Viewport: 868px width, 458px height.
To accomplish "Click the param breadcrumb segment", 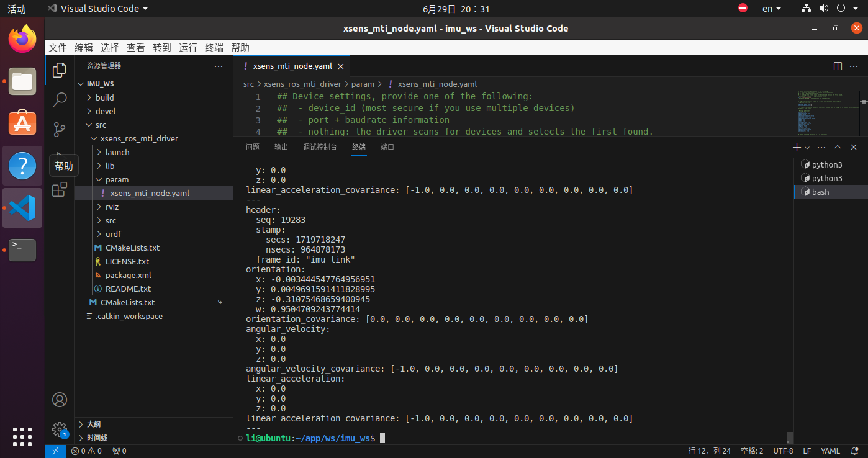I will [x=363, y=84].
